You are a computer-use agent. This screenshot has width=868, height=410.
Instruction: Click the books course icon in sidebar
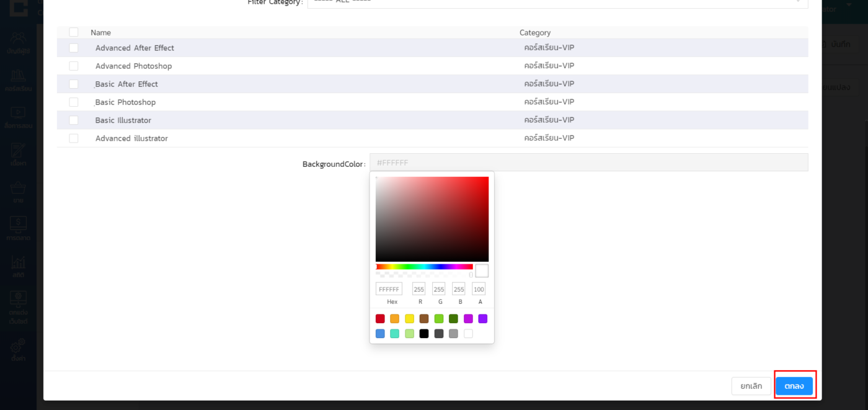click(x=17, y=76)
